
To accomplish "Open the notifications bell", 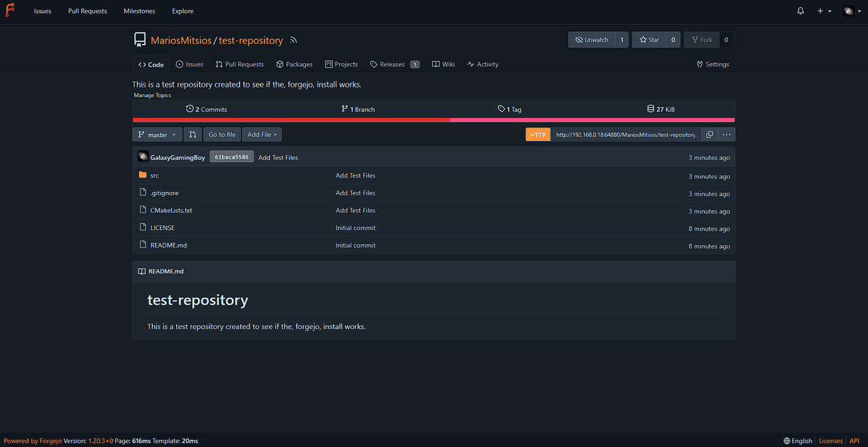I will pos(800,11).
